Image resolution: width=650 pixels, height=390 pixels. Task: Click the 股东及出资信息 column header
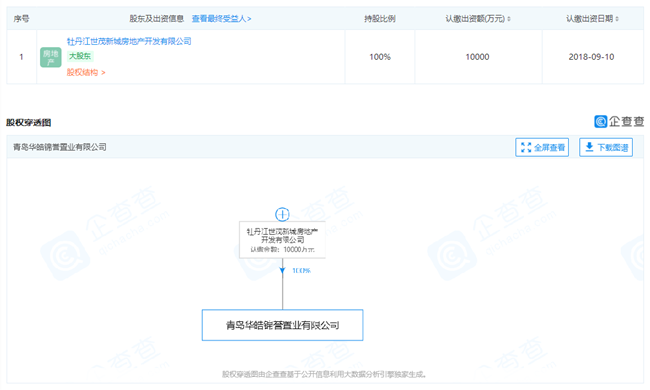coord(156,19)
